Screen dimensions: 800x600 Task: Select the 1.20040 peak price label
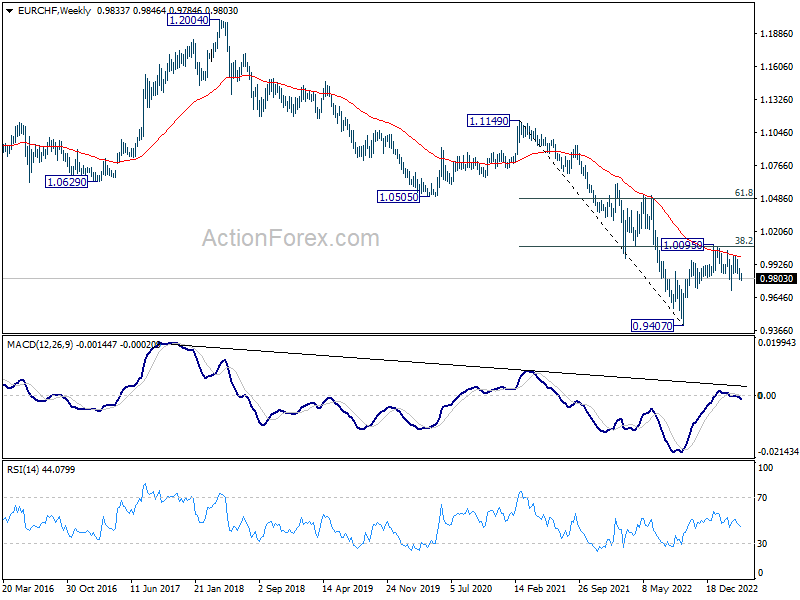click(189, 20)
